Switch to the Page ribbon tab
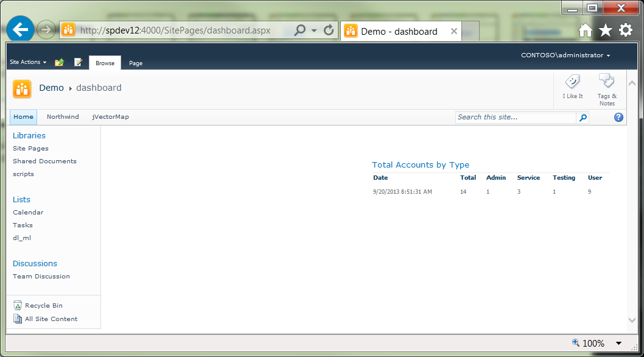 coord(136,63)
